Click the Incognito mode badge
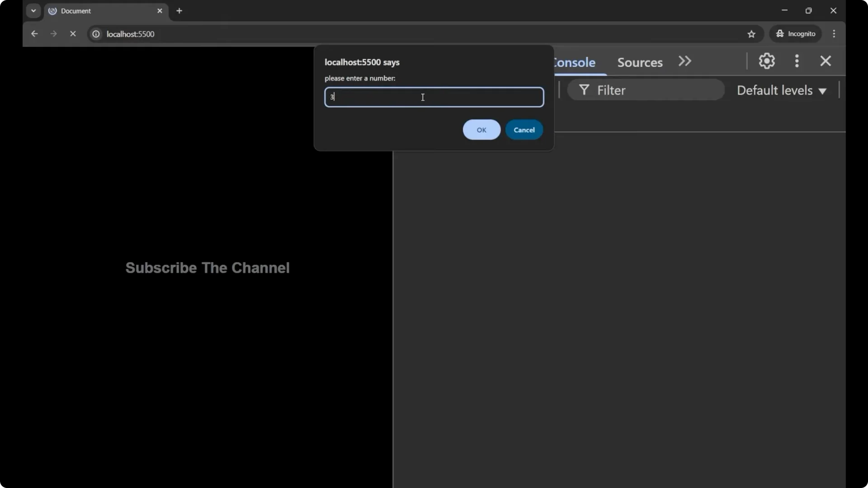 [796, 34]
